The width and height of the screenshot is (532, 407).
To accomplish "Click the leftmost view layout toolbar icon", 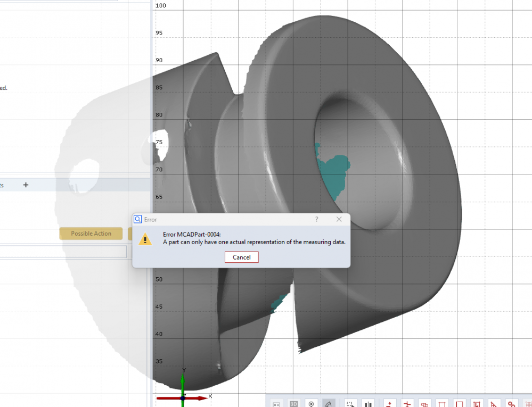I will pyautogui.click(x=276, y=404).
